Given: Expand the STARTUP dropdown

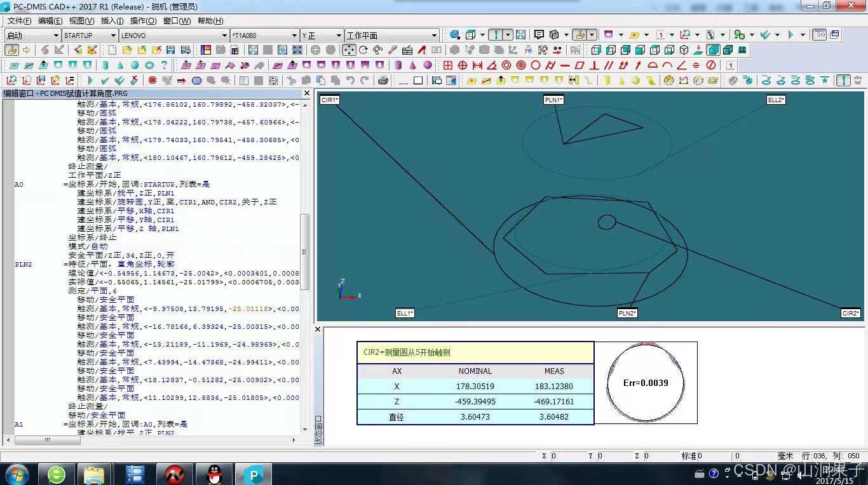Looking at the screenshot, I should (x=113, y=36).
